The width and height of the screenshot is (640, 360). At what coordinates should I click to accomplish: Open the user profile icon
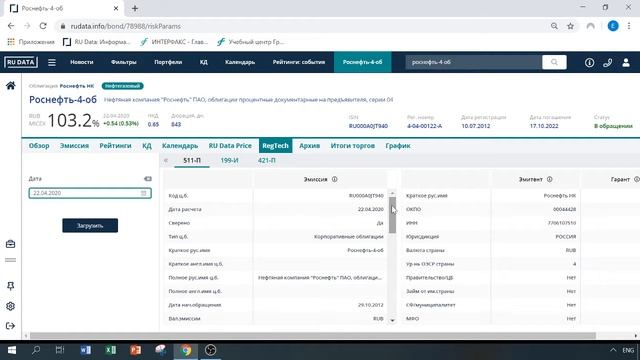626,62
